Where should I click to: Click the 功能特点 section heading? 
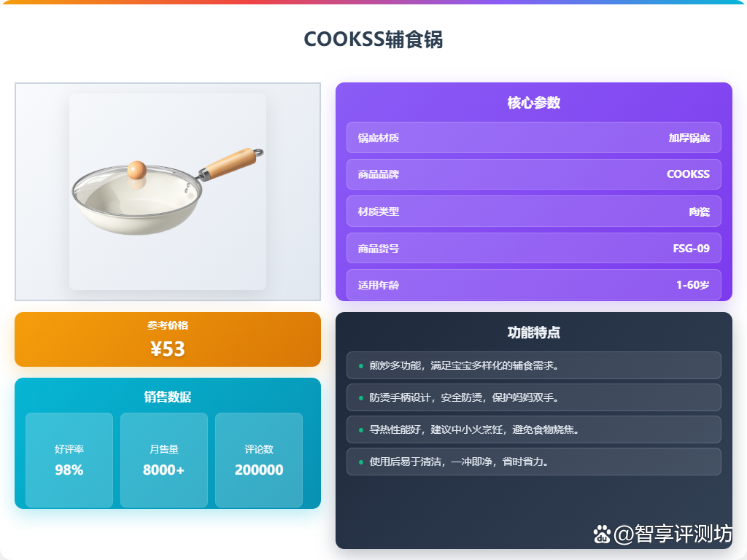coord(533,332)
